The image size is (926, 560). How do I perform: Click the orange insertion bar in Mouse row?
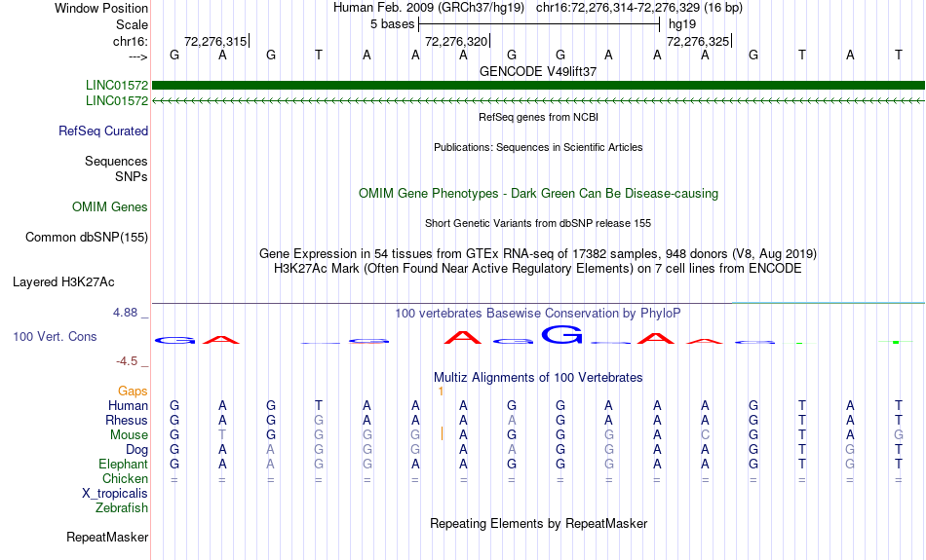pos(442,434)
